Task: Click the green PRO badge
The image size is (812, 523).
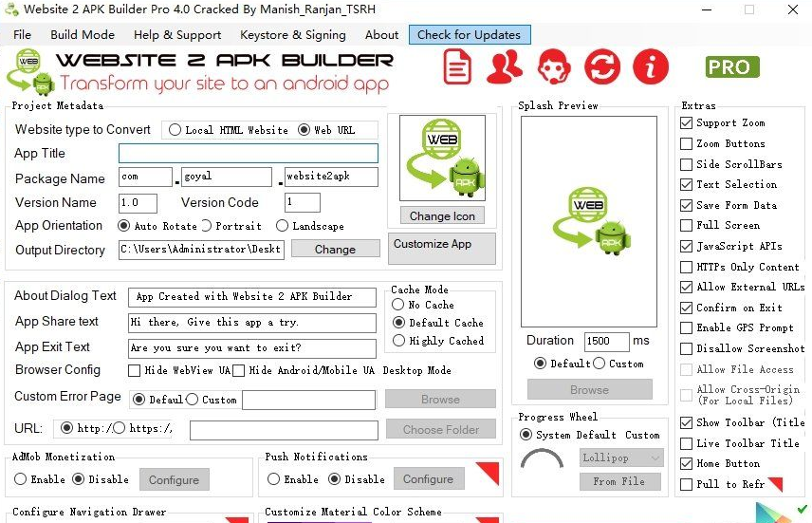Action: pyautogui.click(x=732, y=67)
